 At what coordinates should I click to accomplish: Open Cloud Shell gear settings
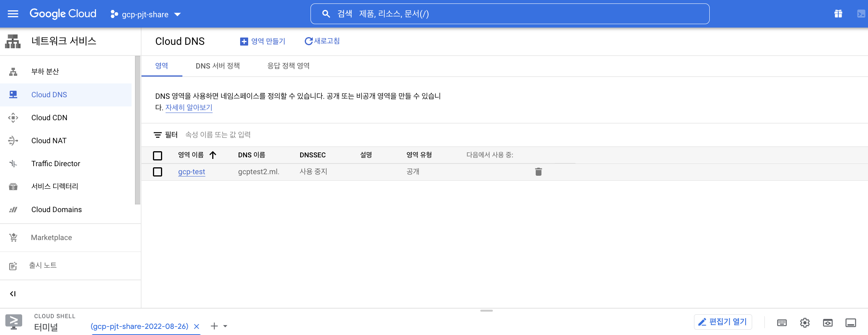click(x=805, y=323)
